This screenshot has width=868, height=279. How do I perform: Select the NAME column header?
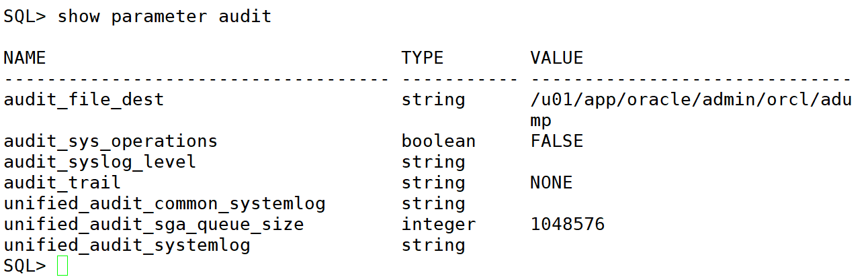[25, 58]
